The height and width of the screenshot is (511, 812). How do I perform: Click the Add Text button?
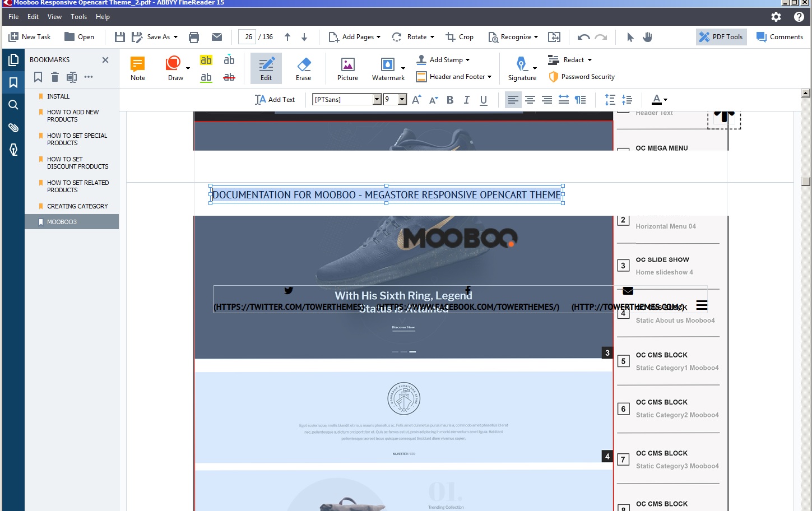tap(275, 100)
